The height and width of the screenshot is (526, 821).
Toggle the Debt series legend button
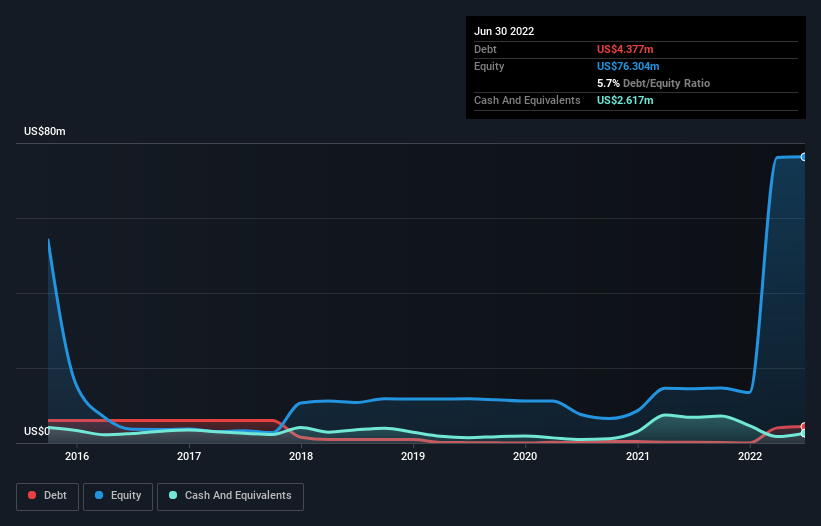pos(48,496)
